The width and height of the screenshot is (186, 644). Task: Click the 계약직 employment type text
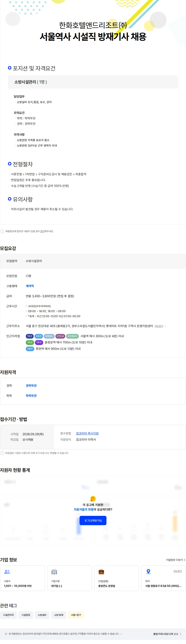click(x=30, y=286)
